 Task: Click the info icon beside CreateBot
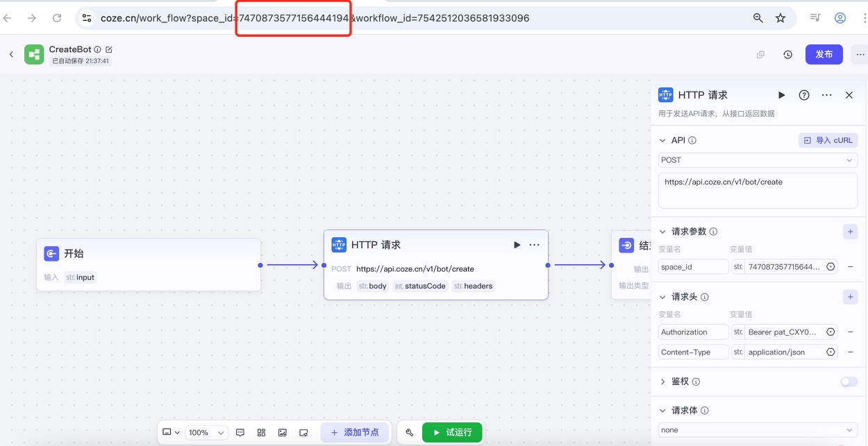[97, 49]
